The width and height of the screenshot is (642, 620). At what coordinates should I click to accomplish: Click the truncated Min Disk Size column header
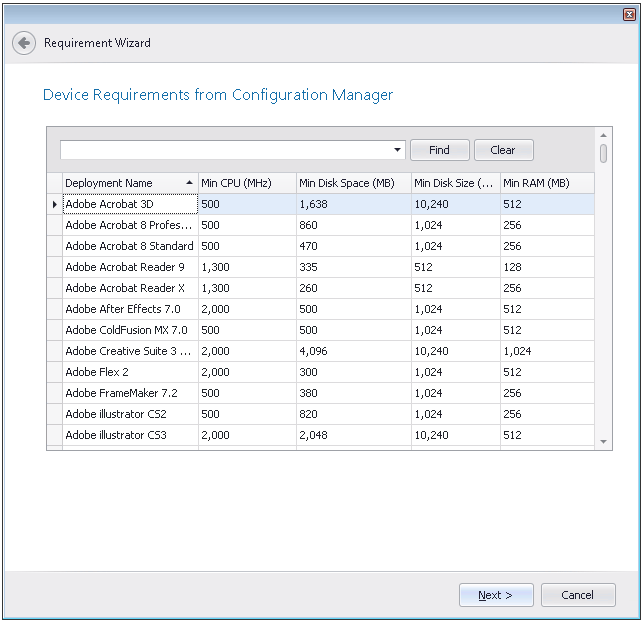(455, 183)
